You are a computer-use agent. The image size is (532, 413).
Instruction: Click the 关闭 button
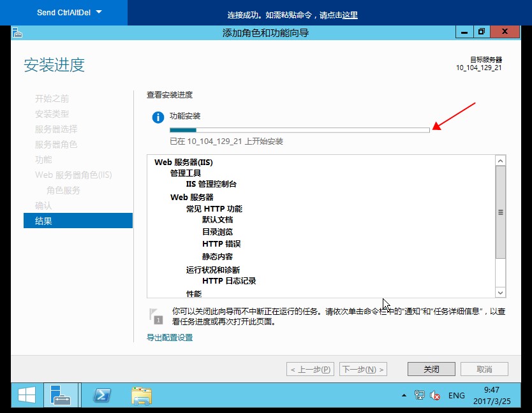point(431,369)
